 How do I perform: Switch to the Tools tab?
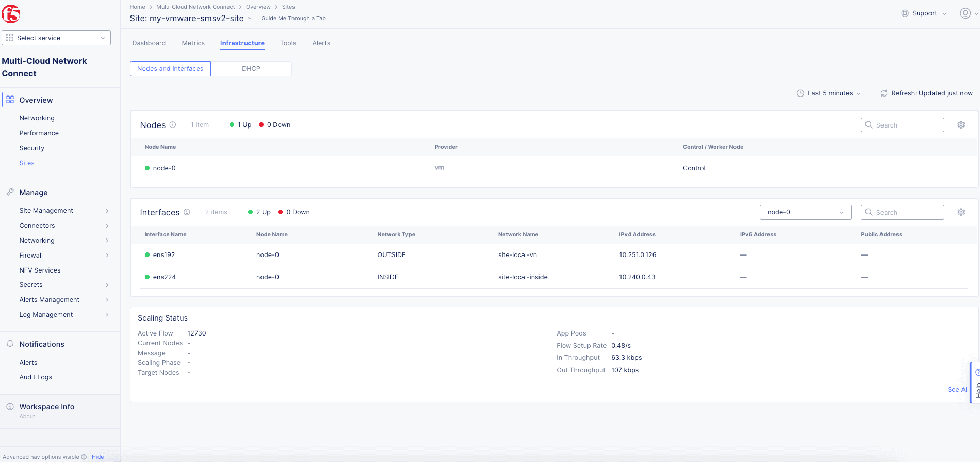(288, 43)
